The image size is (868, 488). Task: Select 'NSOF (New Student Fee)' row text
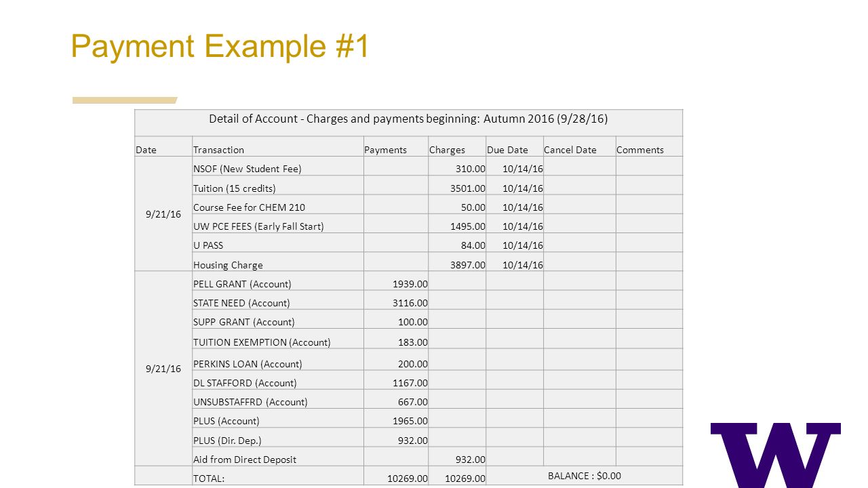pyautogui.click(x=248, y=169)
